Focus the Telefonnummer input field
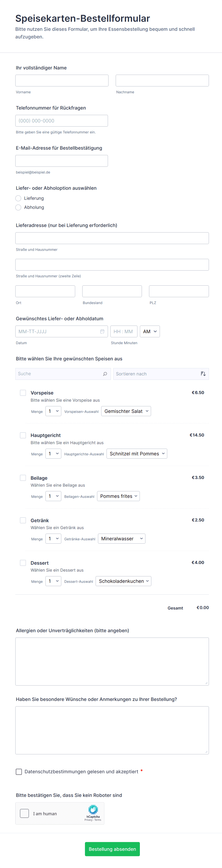The image size is (222, 868). (x=62, y=121)
